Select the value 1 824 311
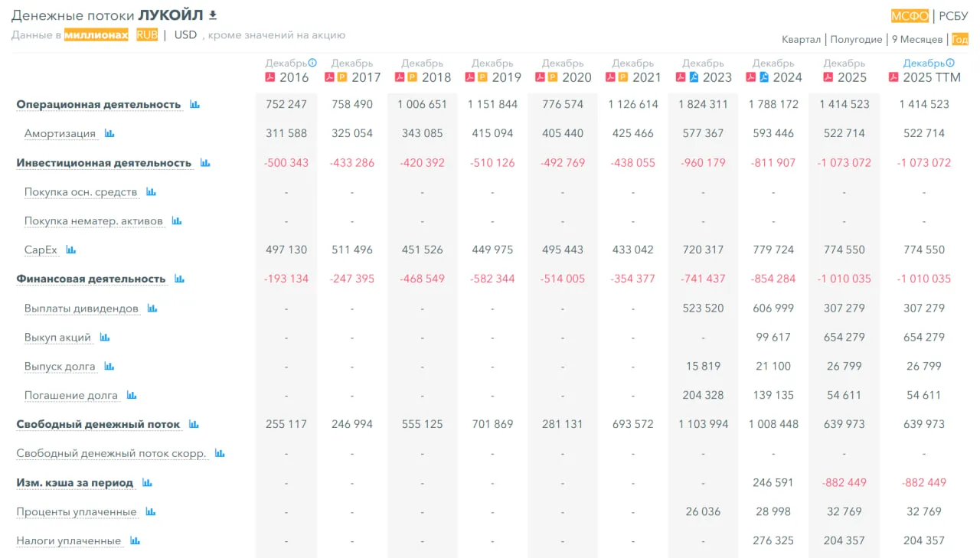Image resolution: width=980 pixels, height=558 pixels. (704, 104)
